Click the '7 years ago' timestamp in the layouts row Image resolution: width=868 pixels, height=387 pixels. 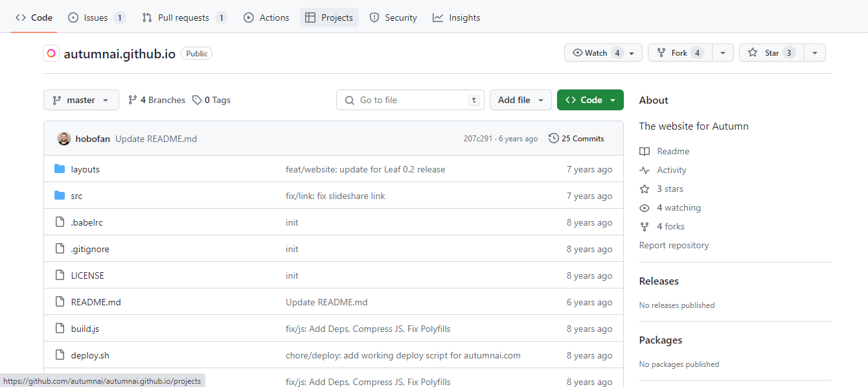click(x=589, y=169)
